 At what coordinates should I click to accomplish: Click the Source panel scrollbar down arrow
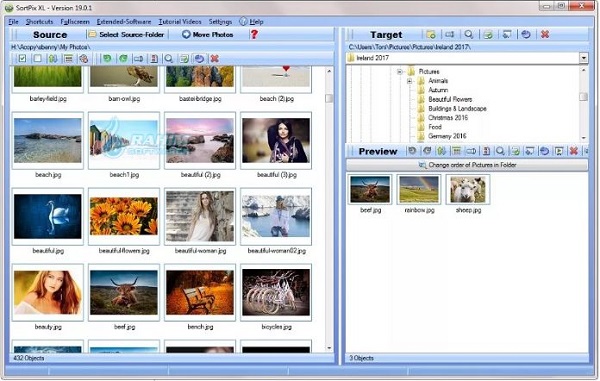coord(329,348)
